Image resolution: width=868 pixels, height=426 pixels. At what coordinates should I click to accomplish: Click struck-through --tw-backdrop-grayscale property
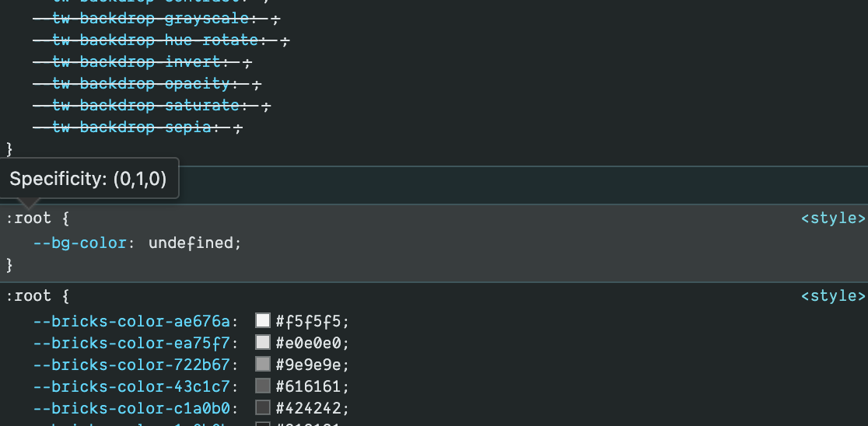(x=141, y=19)
